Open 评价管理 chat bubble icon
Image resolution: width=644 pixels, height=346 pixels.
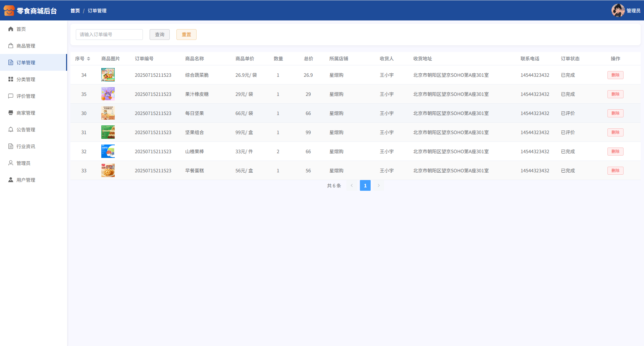point(11,96)
